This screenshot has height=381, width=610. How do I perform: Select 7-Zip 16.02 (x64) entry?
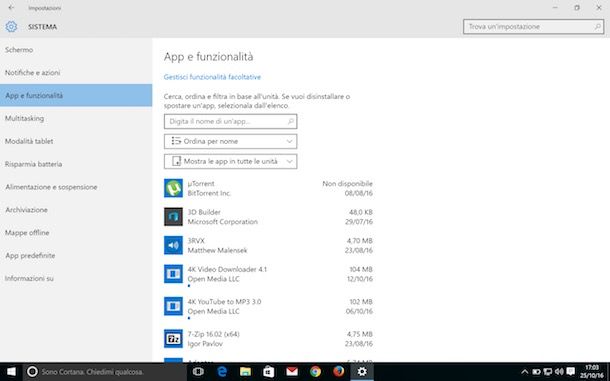point(214,334)
